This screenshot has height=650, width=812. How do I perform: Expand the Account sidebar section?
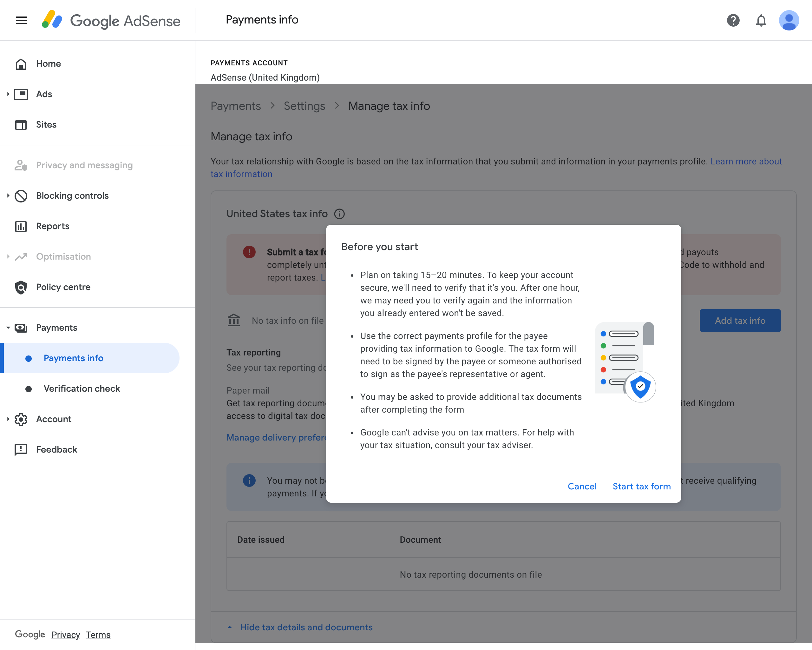[x=8, y=419]
